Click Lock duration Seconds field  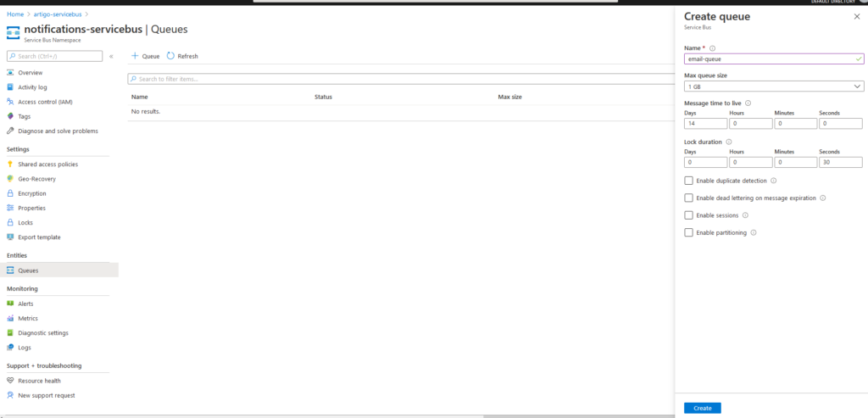coord(840,162)
